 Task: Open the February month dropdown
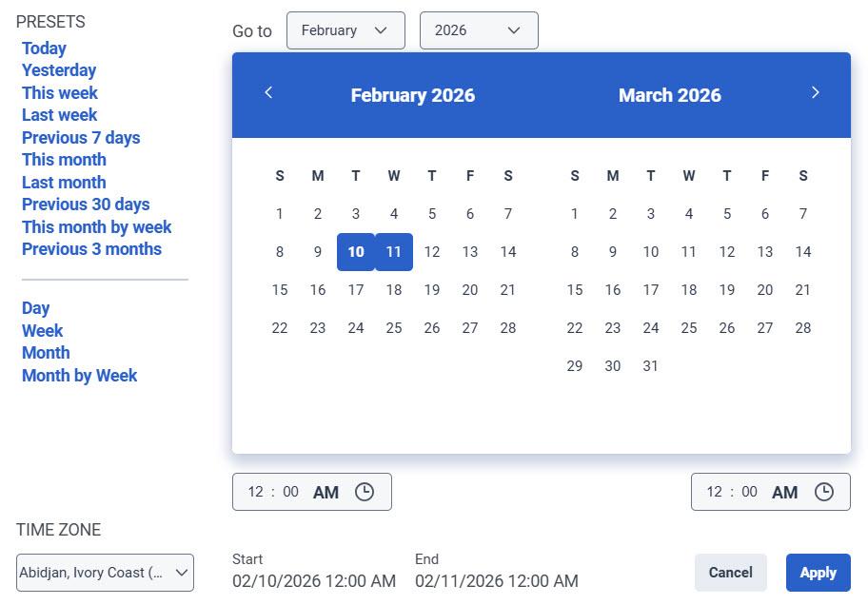(x=345, y=29)
